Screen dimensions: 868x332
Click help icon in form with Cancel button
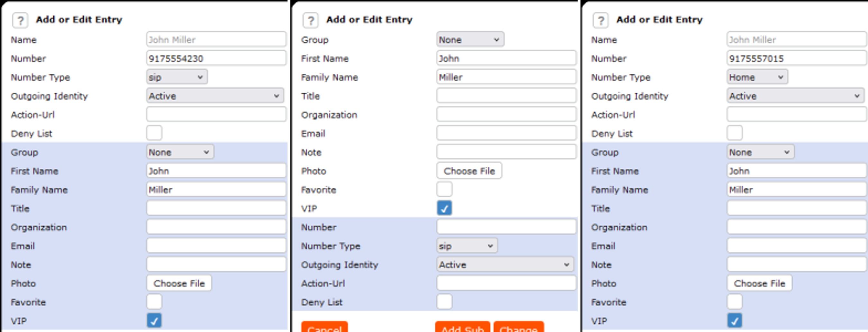[x=310, y=20]
